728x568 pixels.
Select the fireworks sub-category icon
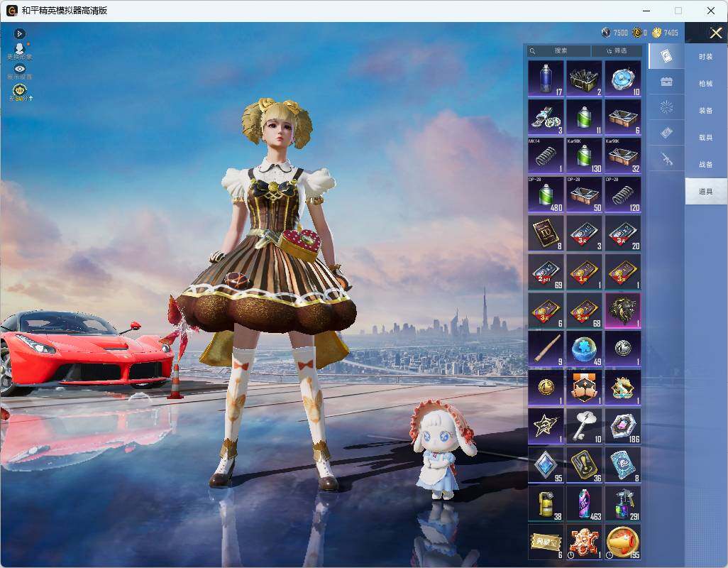pyautogui.click(x=666, y=107)
